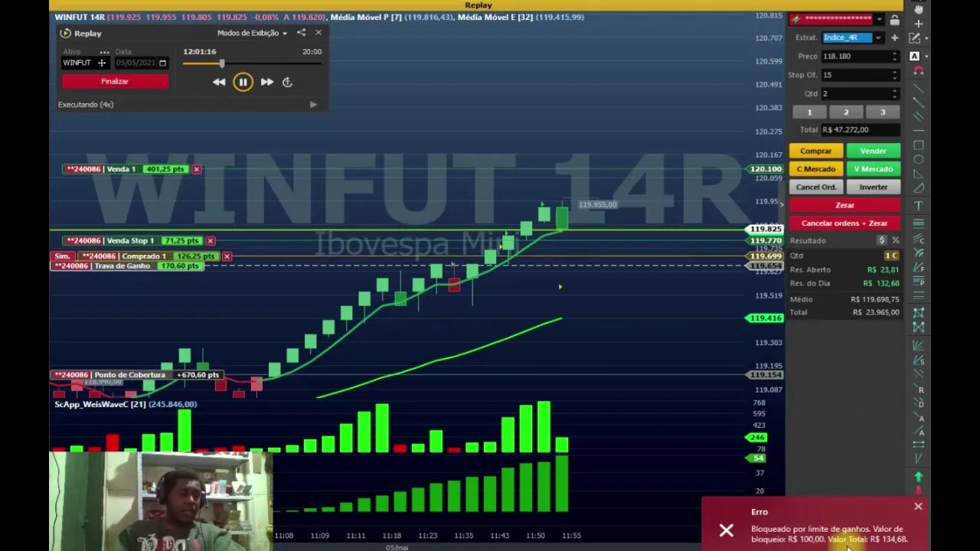Show result in percent with % toggle
Screen dimensions: 980x551
(x=895, y=240)
